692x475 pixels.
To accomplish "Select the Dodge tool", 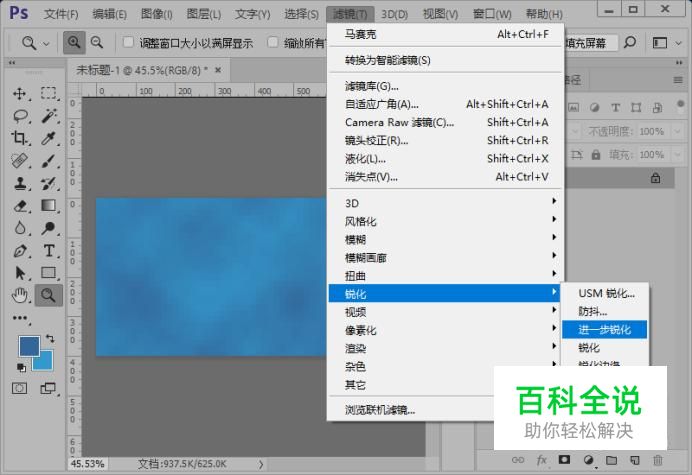I will click(49, 228).
